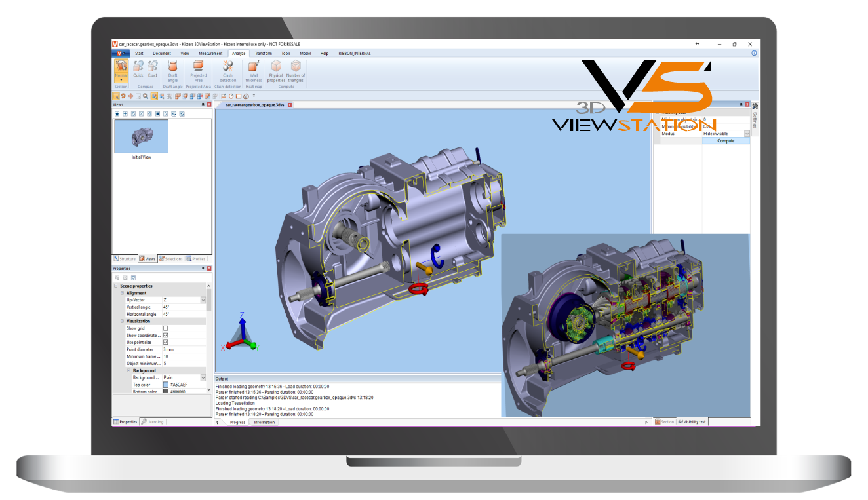Switch to the Visibility test tab

tap(692, 422)
